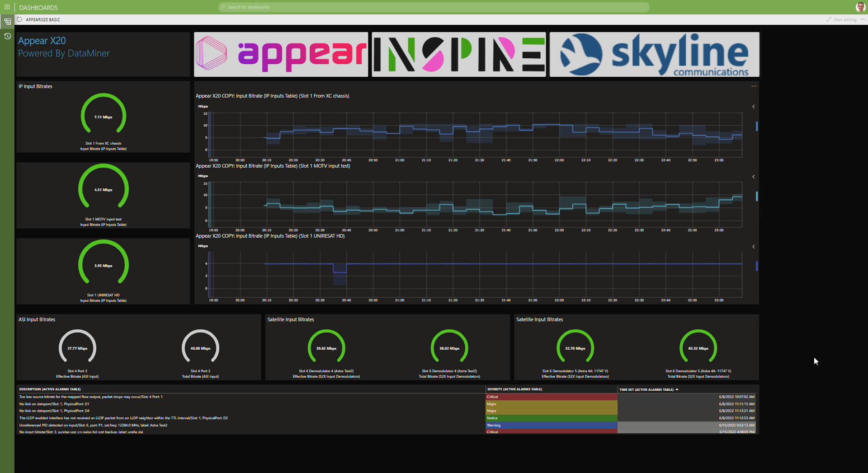Click the user profile avatar
868x473 pixels.
click(x=860, y=7)
